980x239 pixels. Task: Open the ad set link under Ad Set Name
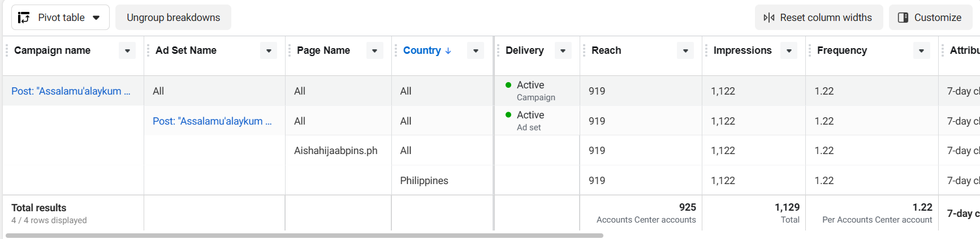click(212, 121)
